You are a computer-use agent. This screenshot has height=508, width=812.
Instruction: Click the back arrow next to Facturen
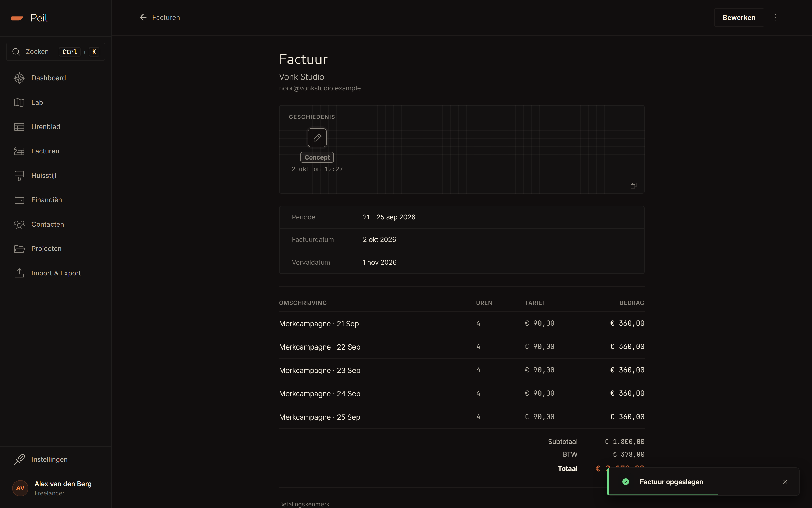[x=143, y=18]
